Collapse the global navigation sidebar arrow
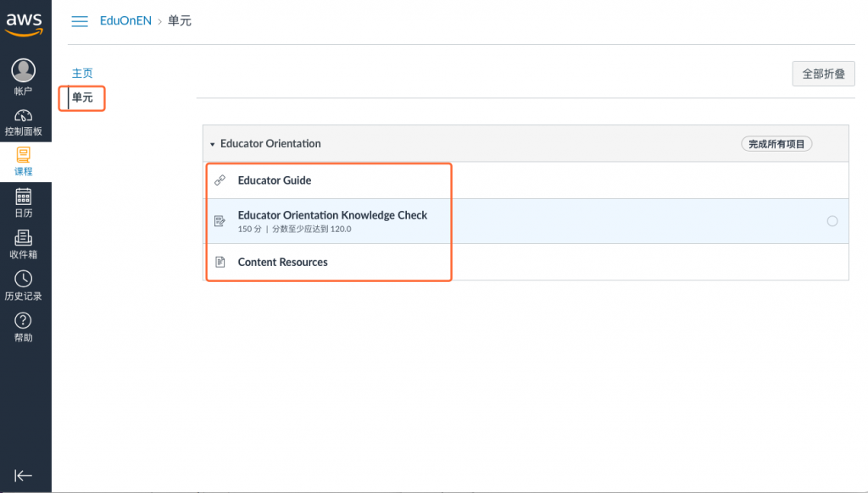Image resolution: width=868 pixels, height=493 pixels. click(24, 475)
